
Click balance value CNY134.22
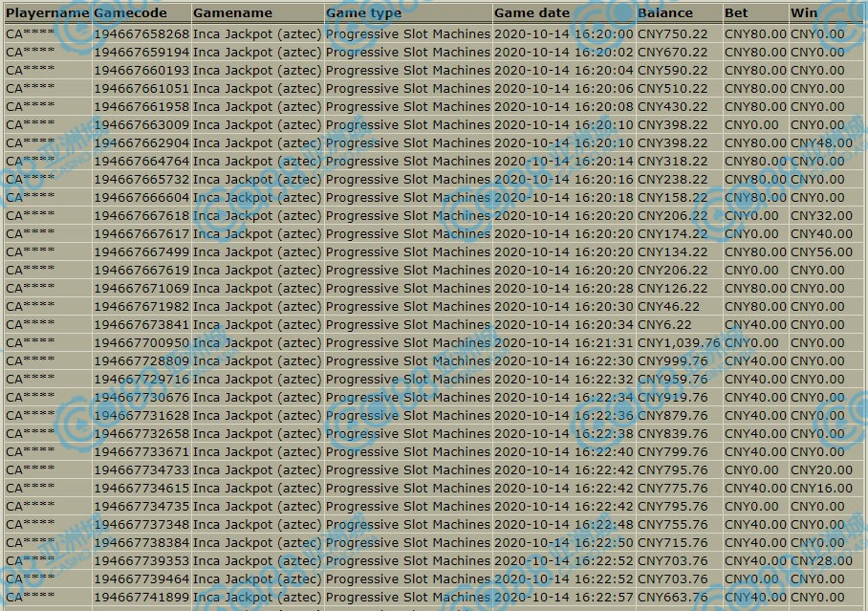click(673, 252)
